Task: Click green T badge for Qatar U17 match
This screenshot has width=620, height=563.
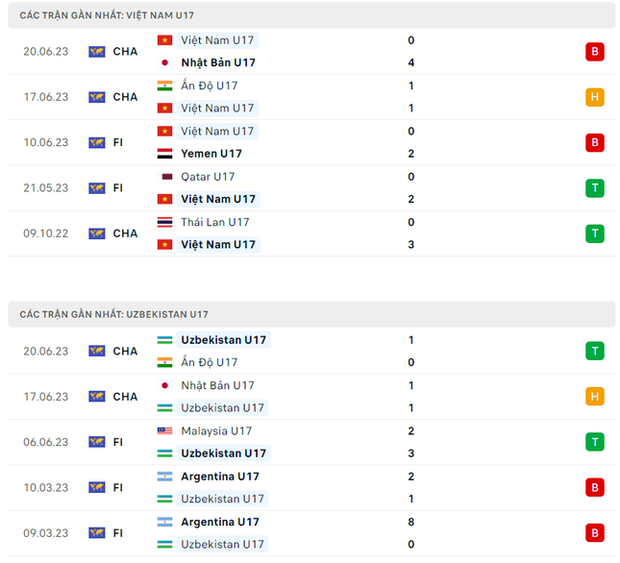Action: coord(595,188)
